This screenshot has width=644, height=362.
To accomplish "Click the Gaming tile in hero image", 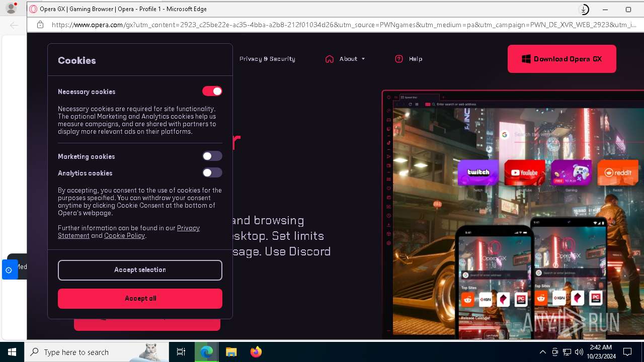I will [x=571, y=172].
